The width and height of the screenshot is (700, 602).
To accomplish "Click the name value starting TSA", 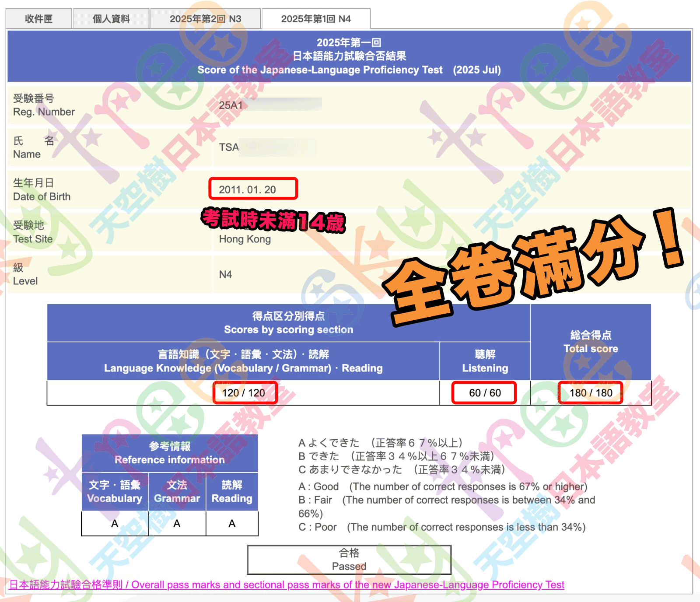I will click(x=229, y=147).
